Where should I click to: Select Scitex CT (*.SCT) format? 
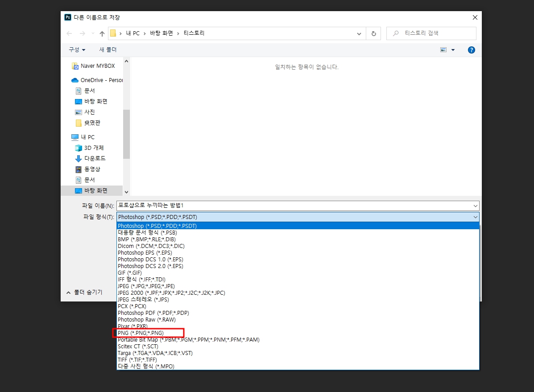click(x=298, y=347)
